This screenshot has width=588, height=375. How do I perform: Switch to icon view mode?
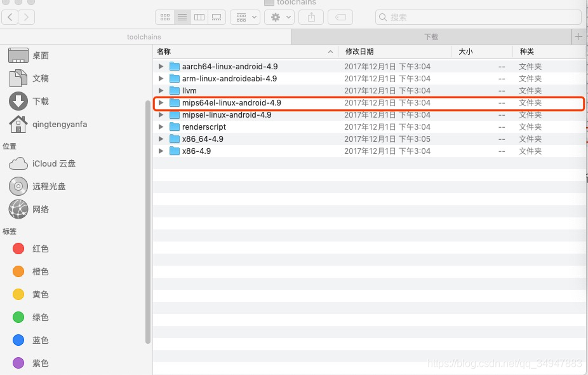(x=165, y=17)
